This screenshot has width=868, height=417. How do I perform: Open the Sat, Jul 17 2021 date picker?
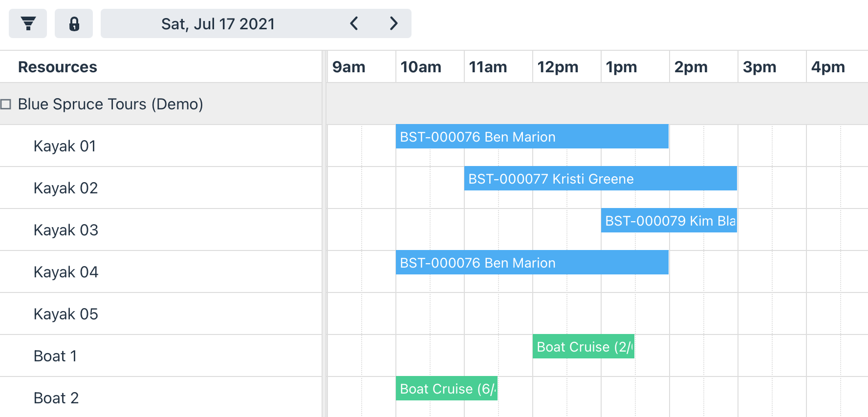(x=218, y=23)
